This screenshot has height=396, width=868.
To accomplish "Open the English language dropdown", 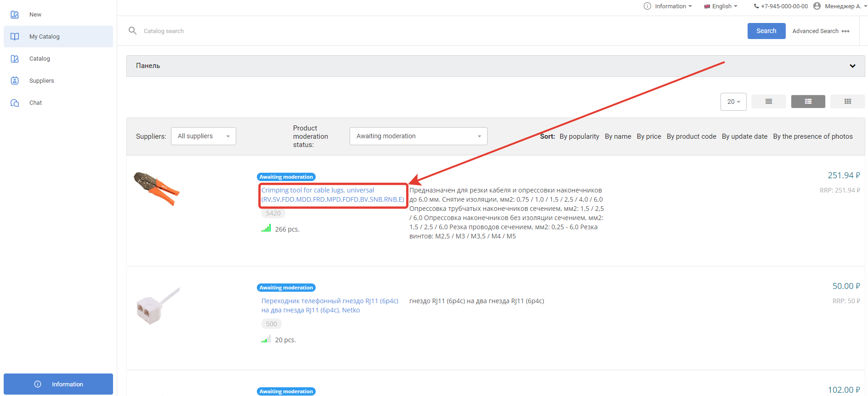I will [721, 6].
